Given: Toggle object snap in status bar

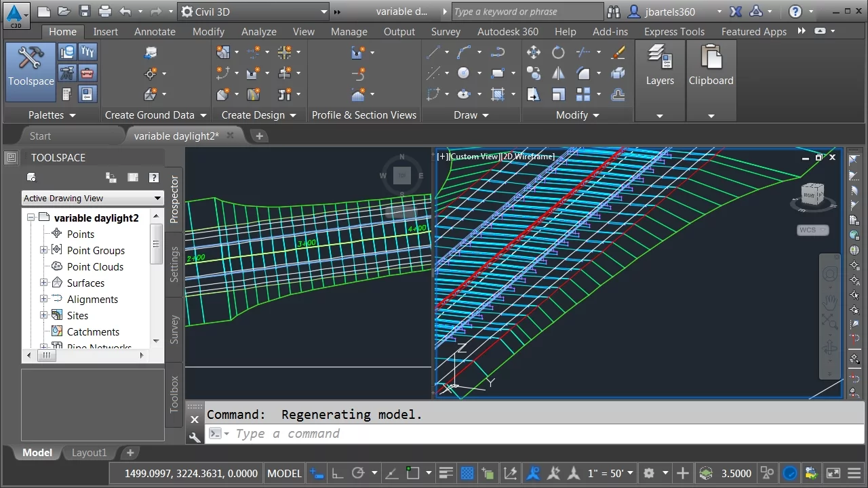Looking at the screenshot, I should pyautogui.click(x=412, y=473).
